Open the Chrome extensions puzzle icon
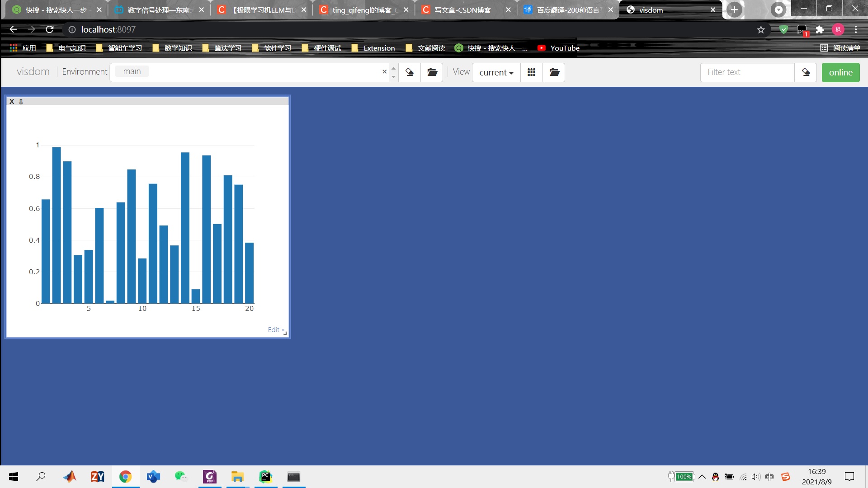 820,30
